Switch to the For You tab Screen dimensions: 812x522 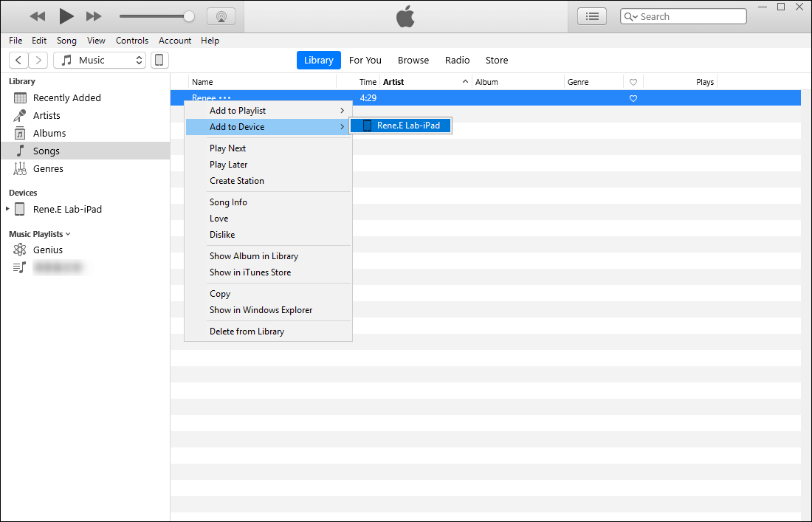coord(365,60)
